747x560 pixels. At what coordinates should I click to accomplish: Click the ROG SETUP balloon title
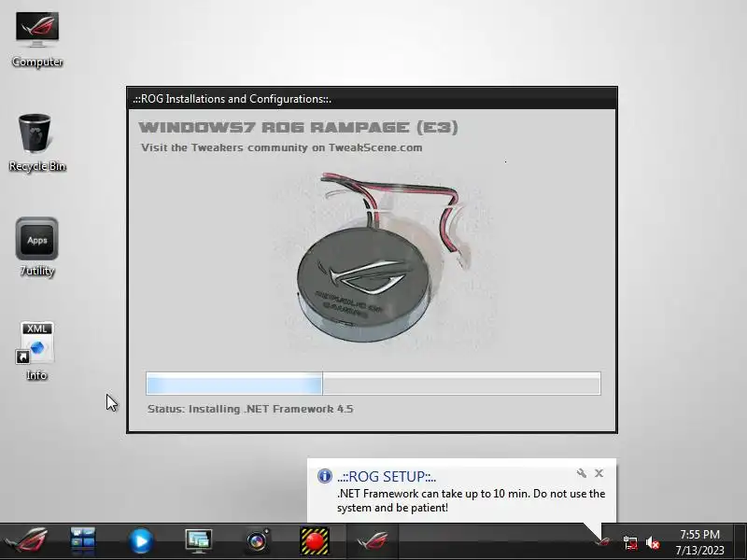387,476
